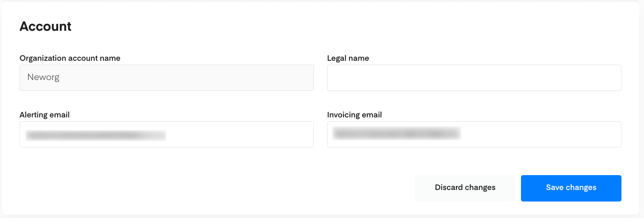Click the Discard changes button

(465, 188)
